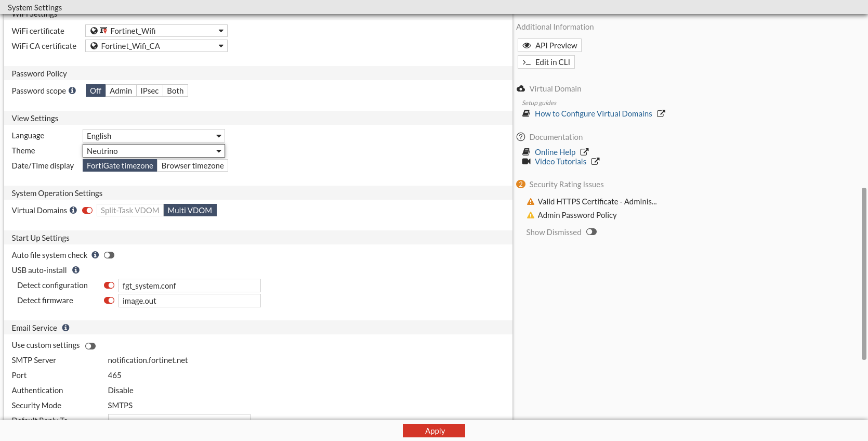Select the Browser timezone option
The image size is (868, 441).
pyautogui.click(x=192, y=165)
